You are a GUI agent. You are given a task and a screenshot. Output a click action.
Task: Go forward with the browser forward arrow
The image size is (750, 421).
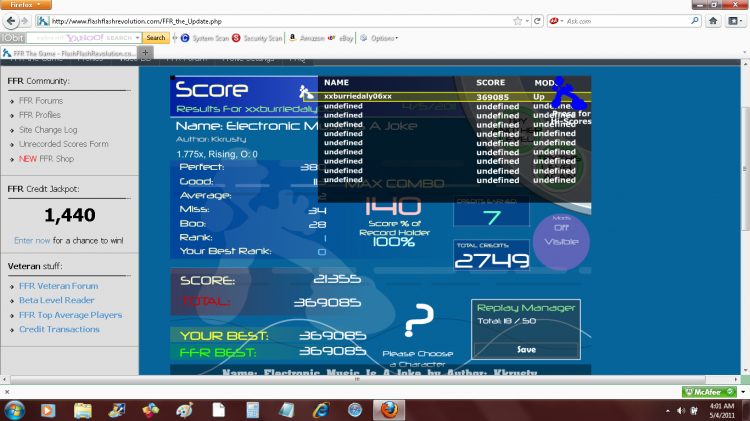click(24, 21)
